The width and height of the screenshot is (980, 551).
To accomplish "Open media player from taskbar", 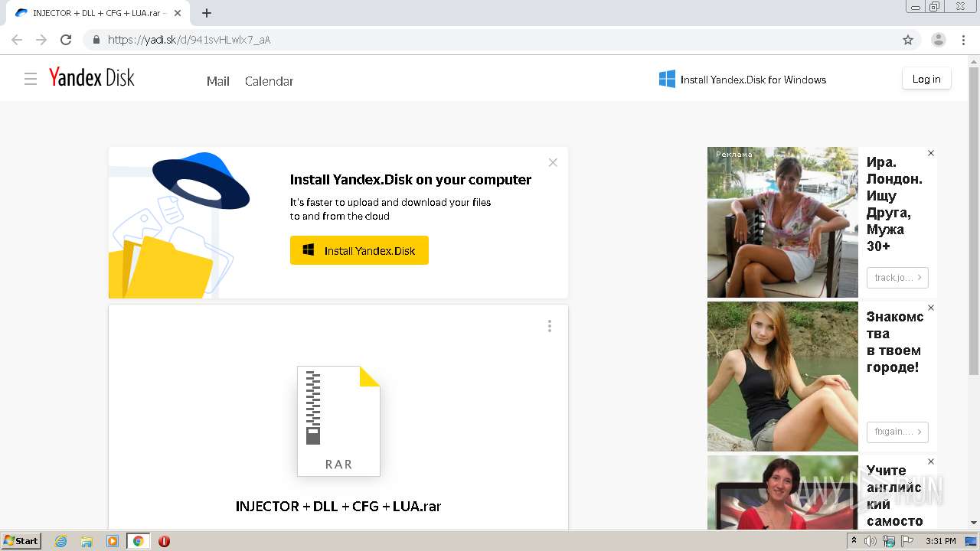I will [113, 541].
